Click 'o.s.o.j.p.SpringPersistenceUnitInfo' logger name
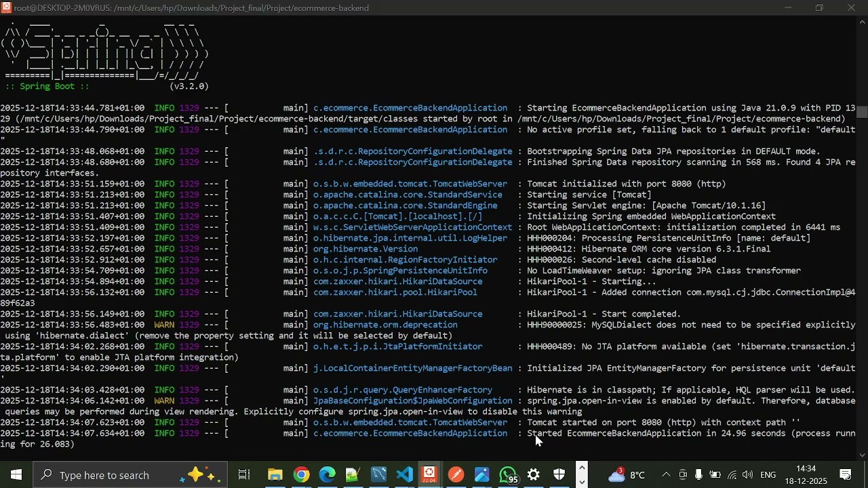Image resolution: width=868 pixels, height=488 pixels. (x=400, y=270)
